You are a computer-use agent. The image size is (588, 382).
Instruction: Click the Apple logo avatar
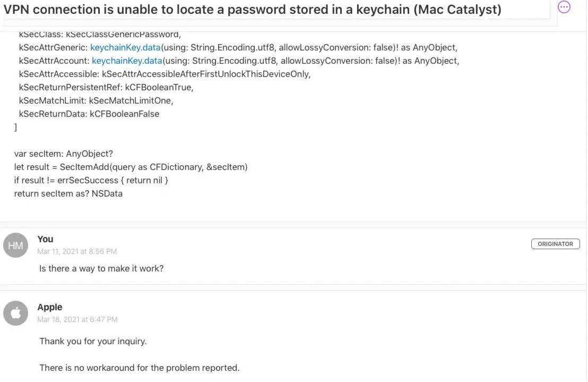click(15, 313)
